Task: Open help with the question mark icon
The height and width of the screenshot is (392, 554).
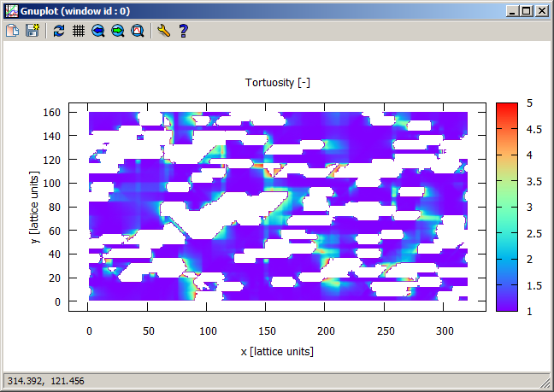Action: 183,31
